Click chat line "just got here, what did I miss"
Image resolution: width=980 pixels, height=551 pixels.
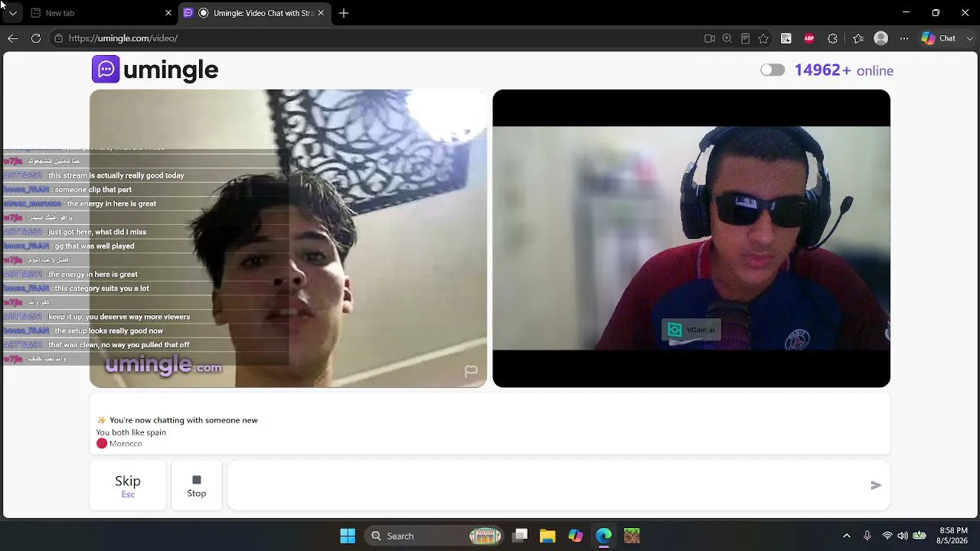pyautogui.click(x=97, y=232)
